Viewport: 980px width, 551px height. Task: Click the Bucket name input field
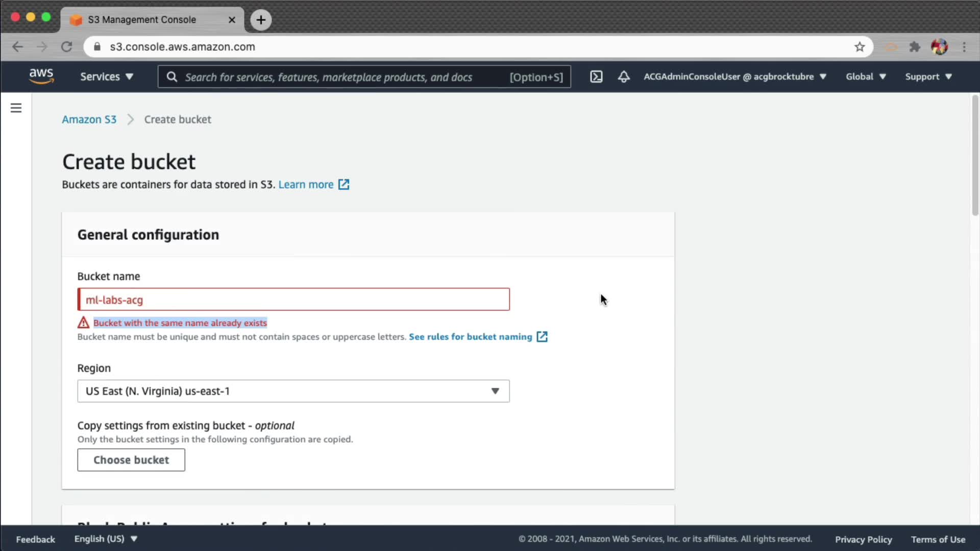[x=293, y=299]
